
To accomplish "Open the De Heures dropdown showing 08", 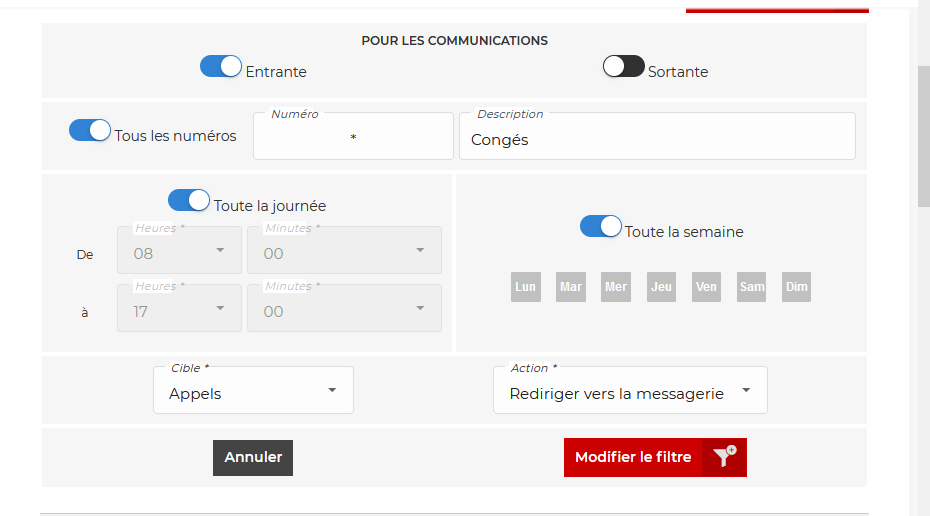I will 179,250.
